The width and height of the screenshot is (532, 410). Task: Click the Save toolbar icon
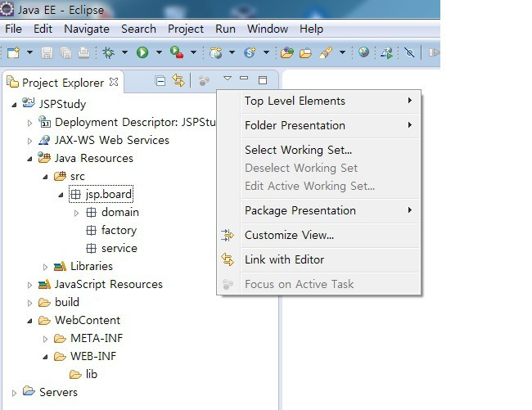click(x=47, y=52)
